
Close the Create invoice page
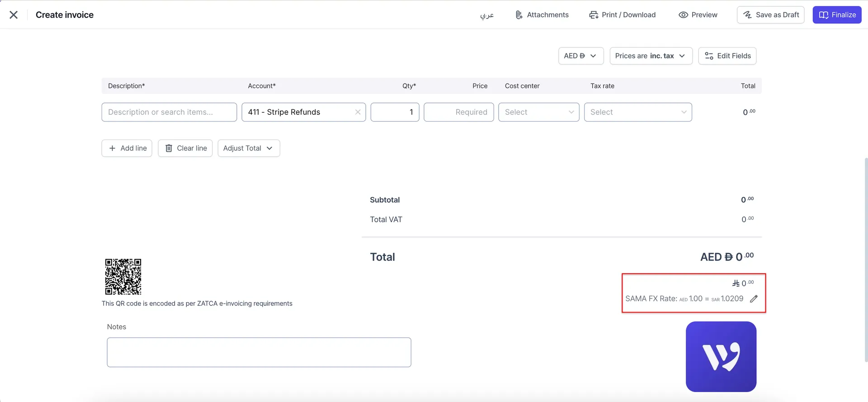click(14, 15)
